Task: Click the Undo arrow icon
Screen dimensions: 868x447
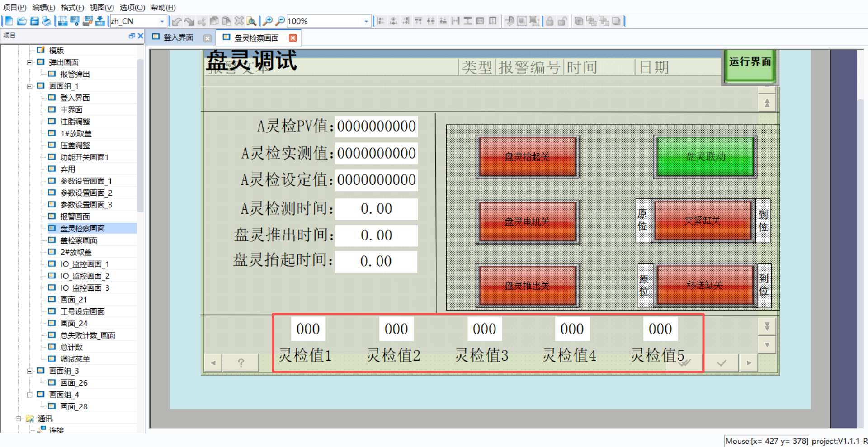Action: [177, 21]
